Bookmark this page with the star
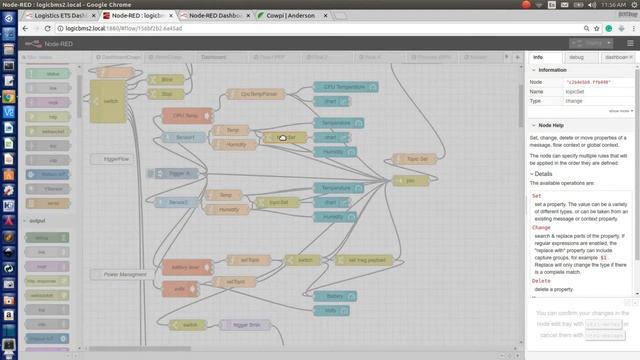 pos(597,29)
